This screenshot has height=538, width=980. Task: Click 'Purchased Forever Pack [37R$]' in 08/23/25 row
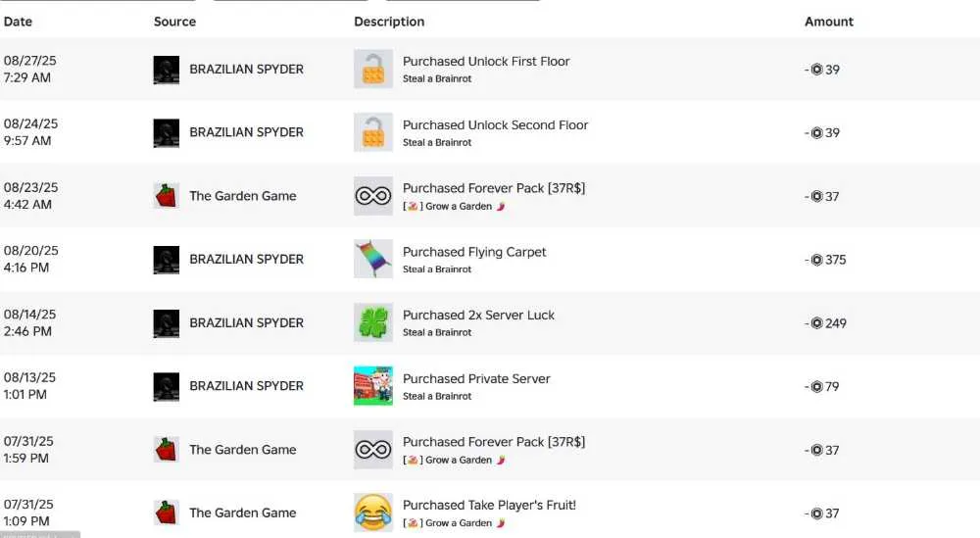pos(494,188)
